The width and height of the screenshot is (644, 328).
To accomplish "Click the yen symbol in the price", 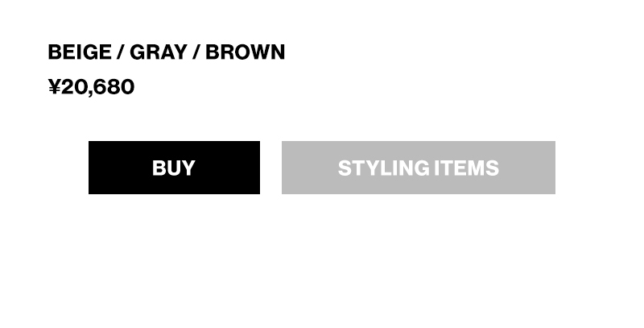I will point(55,87).
